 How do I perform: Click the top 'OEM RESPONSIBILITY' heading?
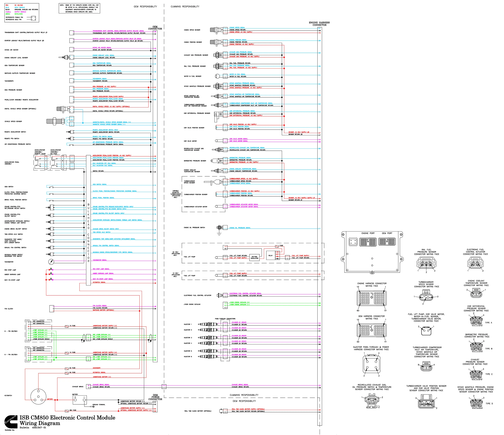click(145, 7)
